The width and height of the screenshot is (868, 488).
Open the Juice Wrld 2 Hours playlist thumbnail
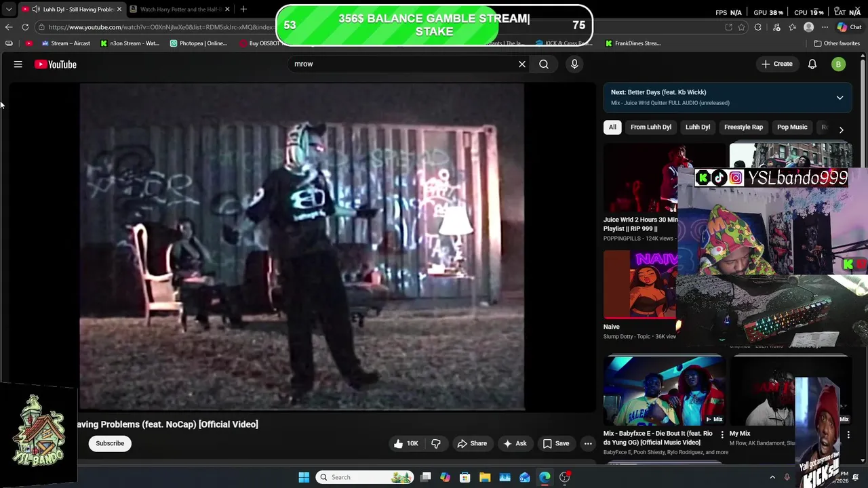tap(640, 178)
